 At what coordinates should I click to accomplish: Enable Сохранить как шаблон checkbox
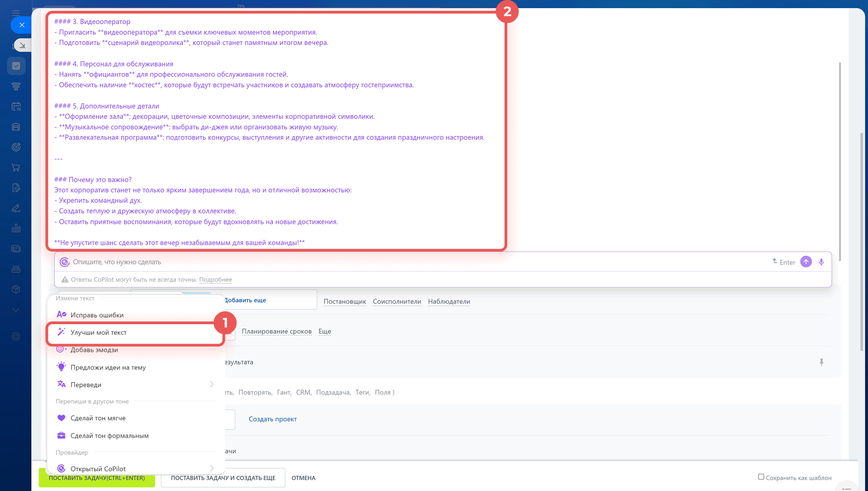pyautogui.click(x=761, y=477)
